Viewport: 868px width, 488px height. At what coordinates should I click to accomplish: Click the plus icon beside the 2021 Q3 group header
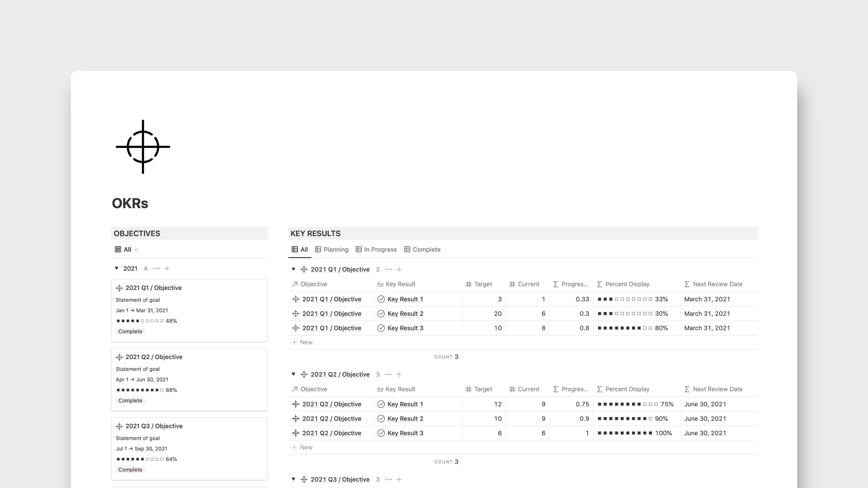[x=399, y=480]
